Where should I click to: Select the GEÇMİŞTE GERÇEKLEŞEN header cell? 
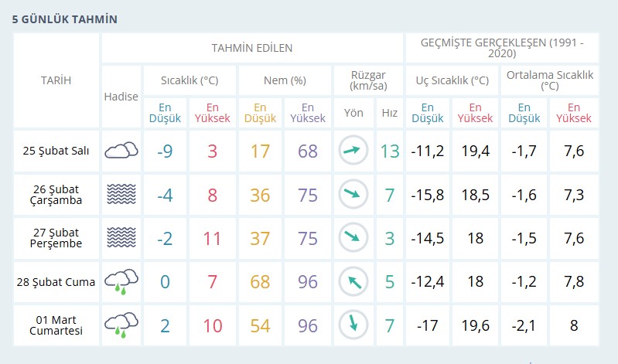(x=502, y=48)
